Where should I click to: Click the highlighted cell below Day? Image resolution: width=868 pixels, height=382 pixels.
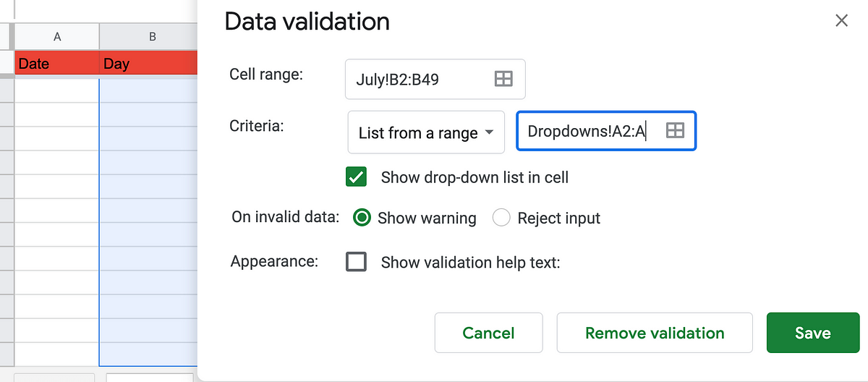[x=149, y=90]
